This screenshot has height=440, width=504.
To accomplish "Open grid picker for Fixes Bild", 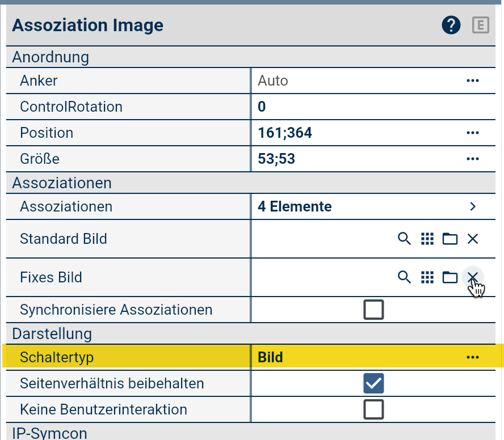I will pos(427,277).
